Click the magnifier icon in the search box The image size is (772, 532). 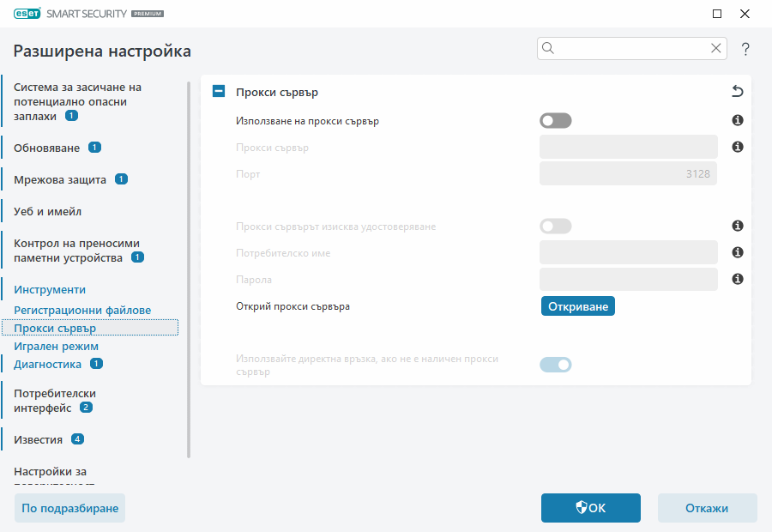tap(548, 48)
